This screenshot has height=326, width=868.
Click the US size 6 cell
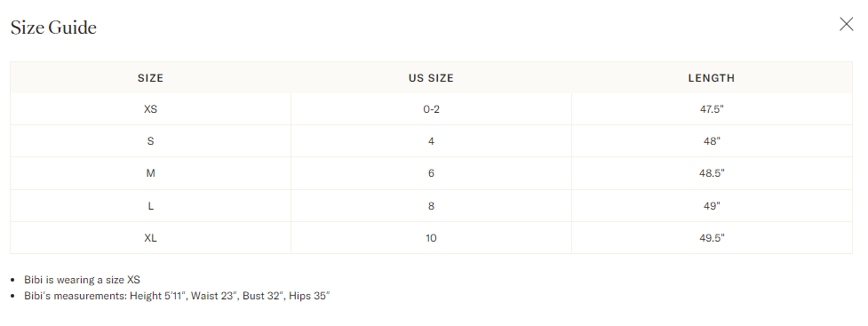click(x=431, y=173)
